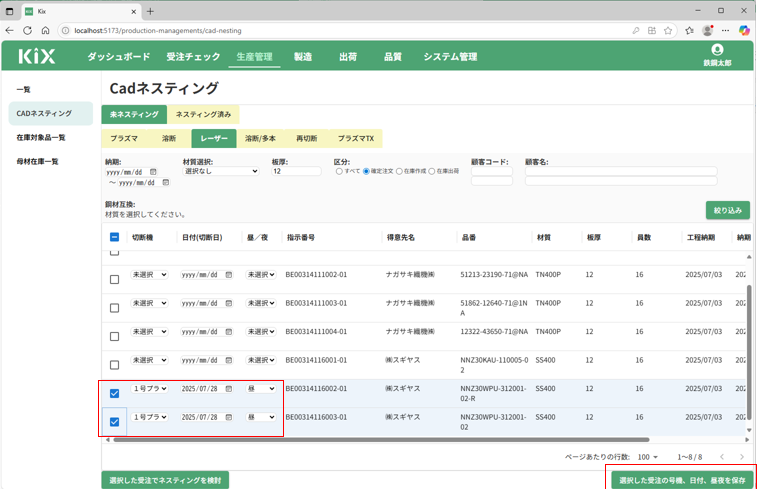Save selected orders' machine, date, shift
759x489 pixels.
point(682,480)
